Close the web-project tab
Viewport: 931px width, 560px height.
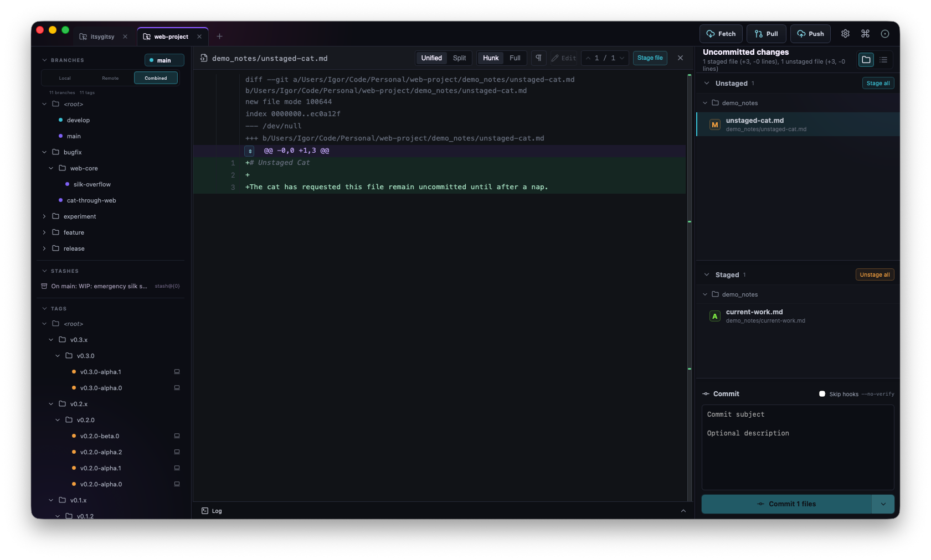[x=199, y=37]
